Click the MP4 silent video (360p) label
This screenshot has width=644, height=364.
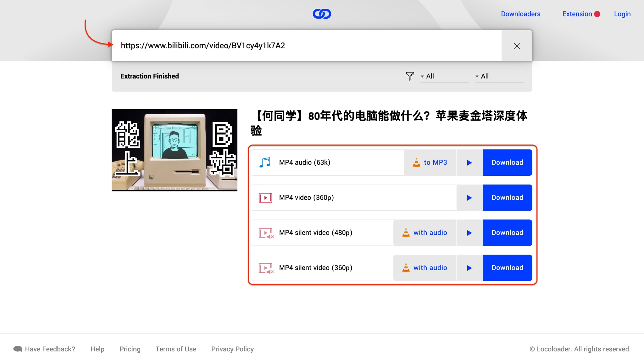click(315, 268)
